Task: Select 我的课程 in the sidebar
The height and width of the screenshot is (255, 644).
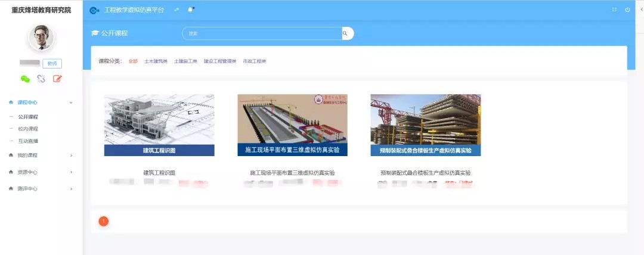Action: click(27, 156)
